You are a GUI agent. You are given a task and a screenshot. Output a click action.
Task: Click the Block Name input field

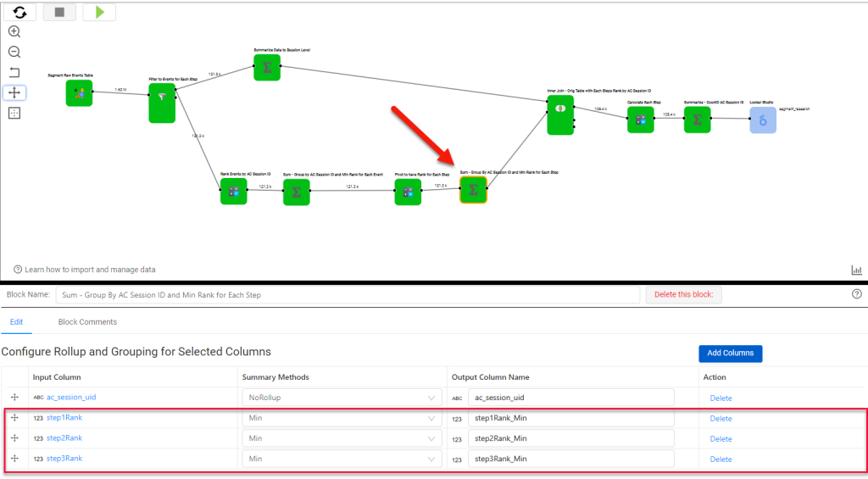[348, 294]
